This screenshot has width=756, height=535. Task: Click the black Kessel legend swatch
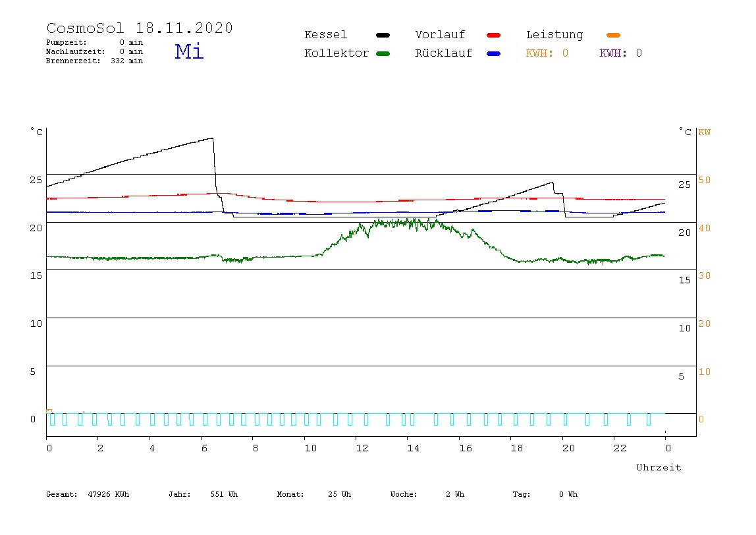tap(383, 35)
